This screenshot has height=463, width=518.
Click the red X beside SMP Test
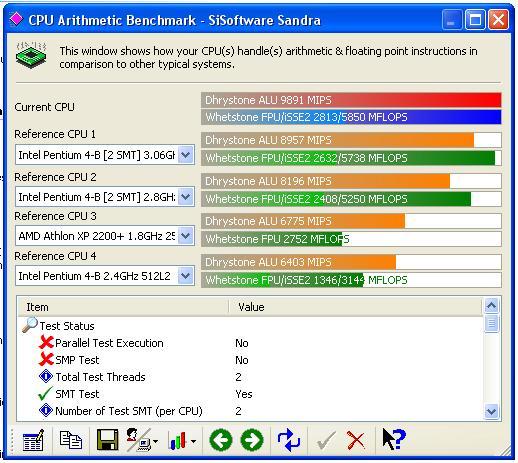(x=46, y=359)
